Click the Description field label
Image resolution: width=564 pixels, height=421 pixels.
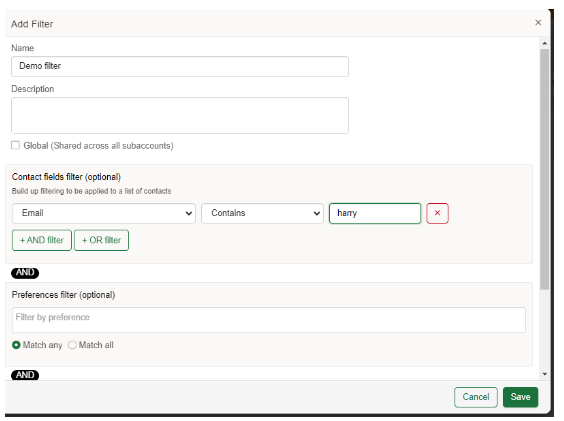coord(33,89)
